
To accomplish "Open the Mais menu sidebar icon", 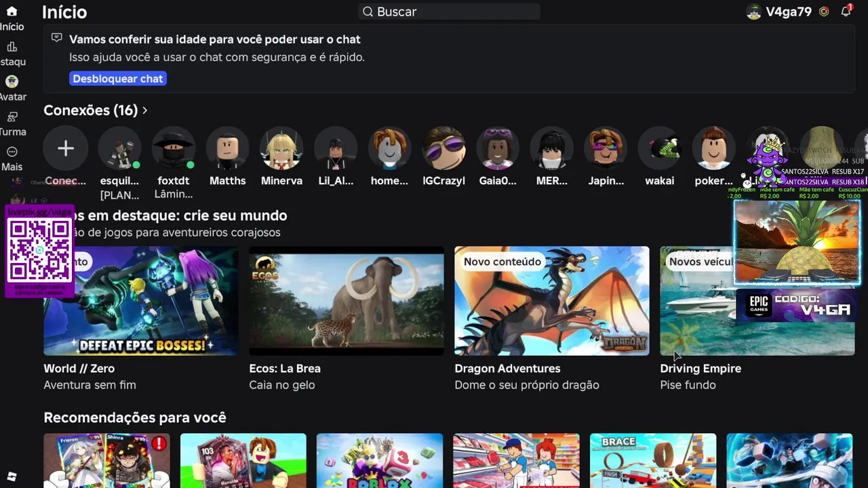I will pos(12,152).
